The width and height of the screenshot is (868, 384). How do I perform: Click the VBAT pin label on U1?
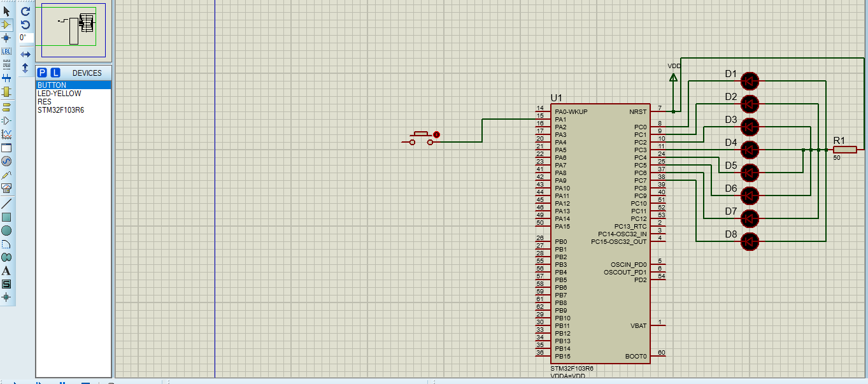638,326
